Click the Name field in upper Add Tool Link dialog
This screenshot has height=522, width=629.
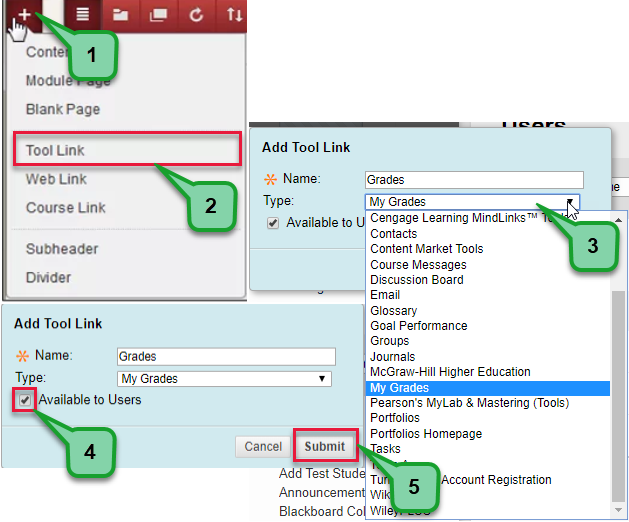[474, 180]
